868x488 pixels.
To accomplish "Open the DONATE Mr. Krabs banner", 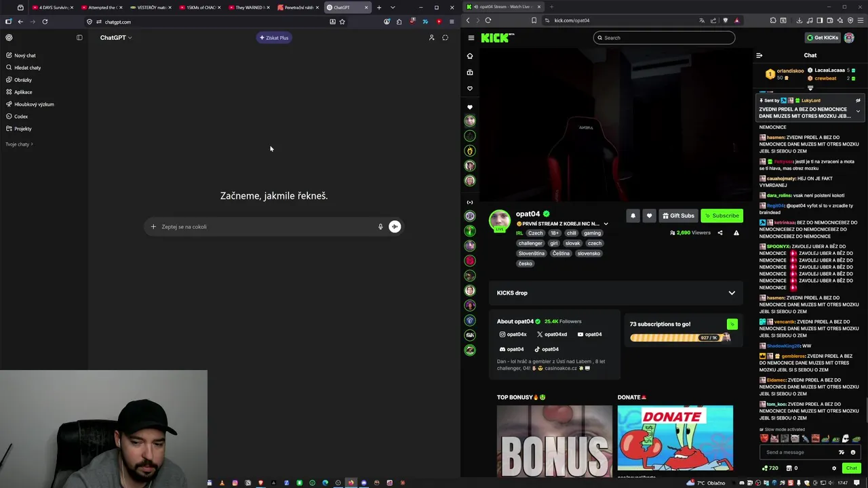I will (675, 438).
